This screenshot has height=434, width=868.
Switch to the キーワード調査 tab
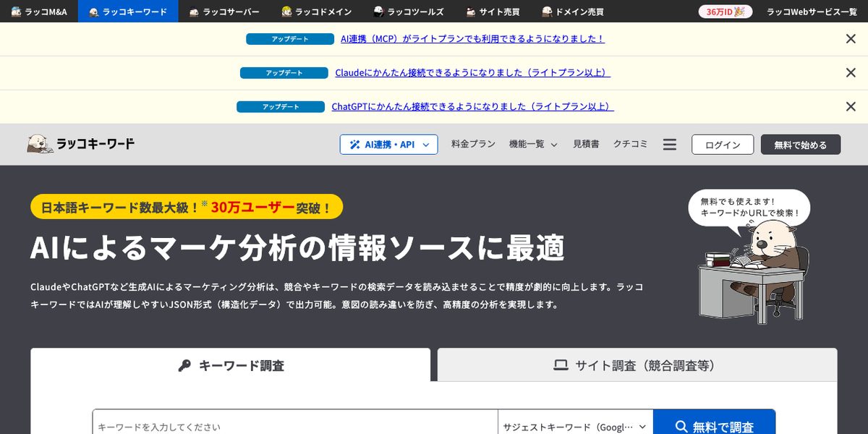pos(231,365)
